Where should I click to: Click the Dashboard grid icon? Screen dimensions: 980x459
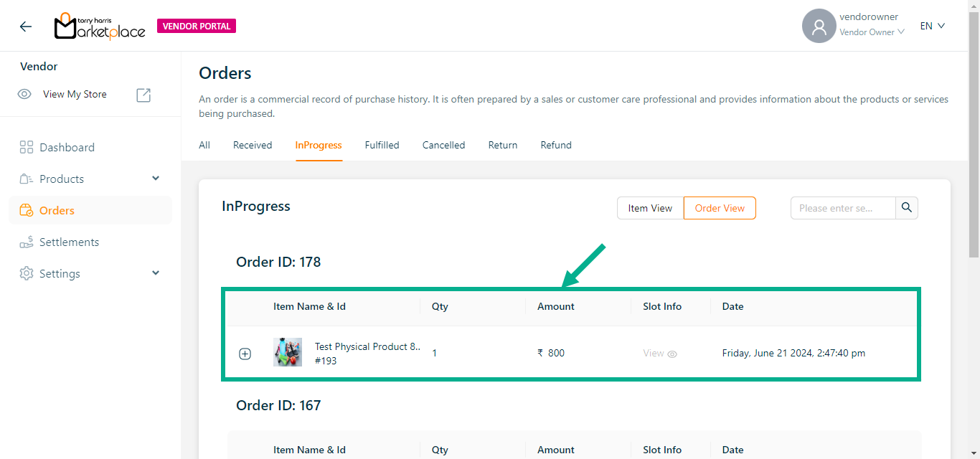click(x=27, y=148)
